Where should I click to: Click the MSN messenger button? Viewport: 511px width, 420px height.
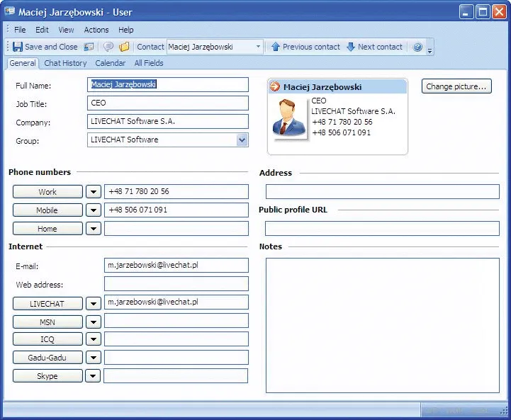click(x=47, y=322)
